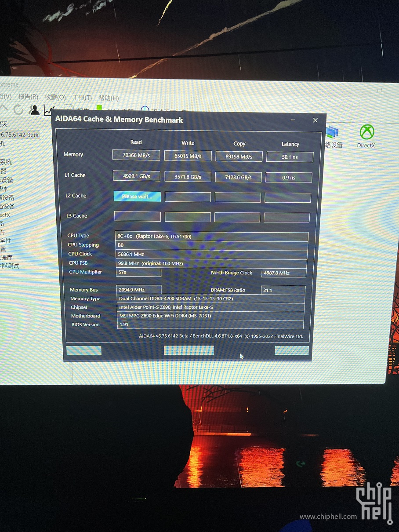Select the DirectX entry in left sidebar tree
The width and height of the screenshot is (399, 532).
click(x=5, y=215)
